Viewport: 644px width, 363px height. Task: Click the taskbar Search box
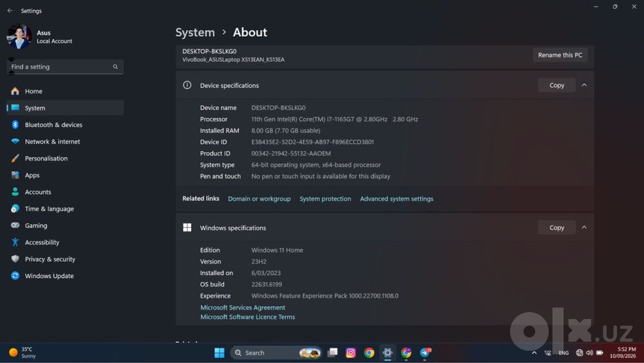276,353
